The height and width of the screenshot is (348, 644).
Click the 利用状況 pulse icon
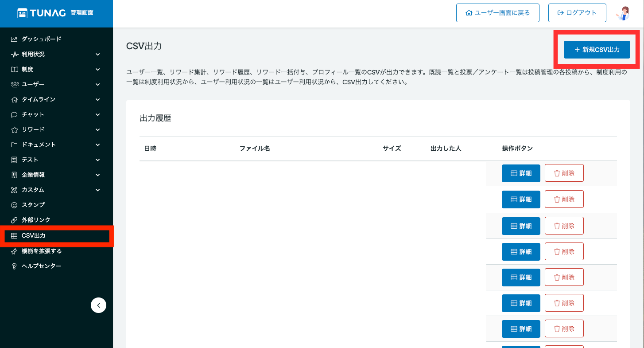[x=14, y=54]
